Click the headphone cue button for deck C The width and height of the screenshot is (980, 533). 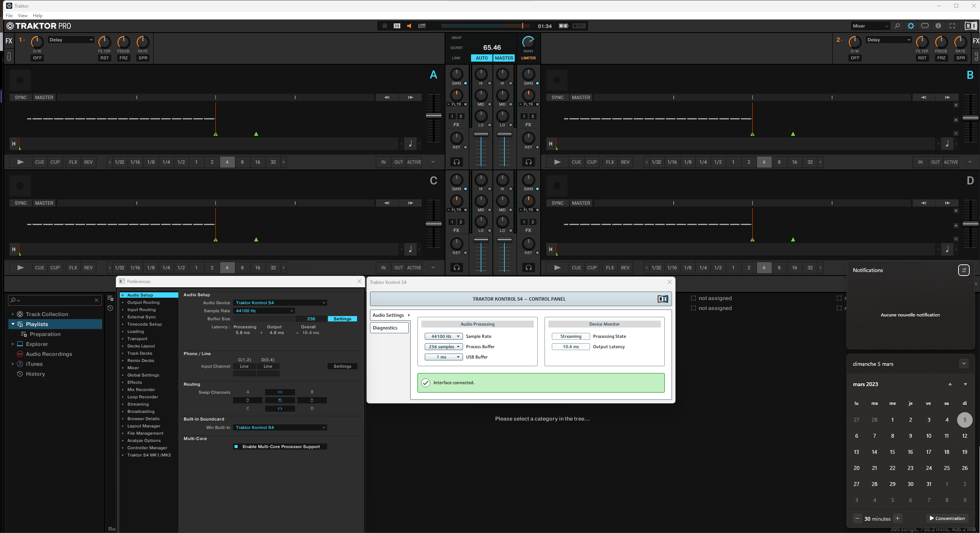click(x=457, y=268)
